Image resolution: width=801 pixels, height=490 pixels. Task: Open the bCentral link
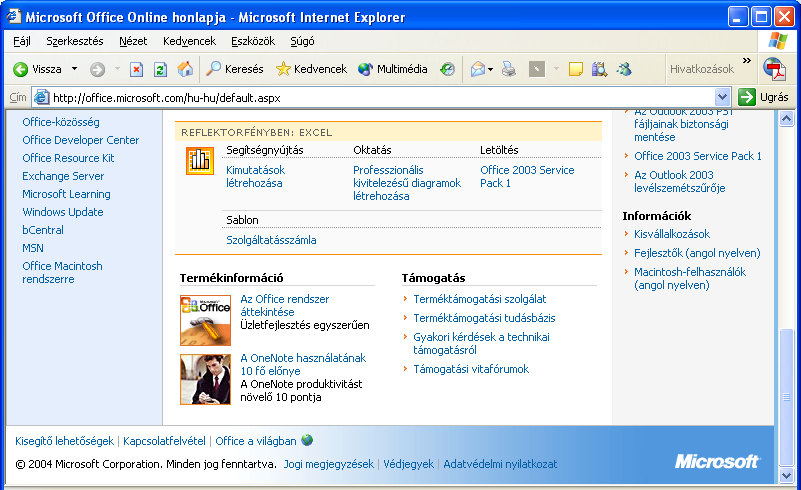tap(43, 230)
